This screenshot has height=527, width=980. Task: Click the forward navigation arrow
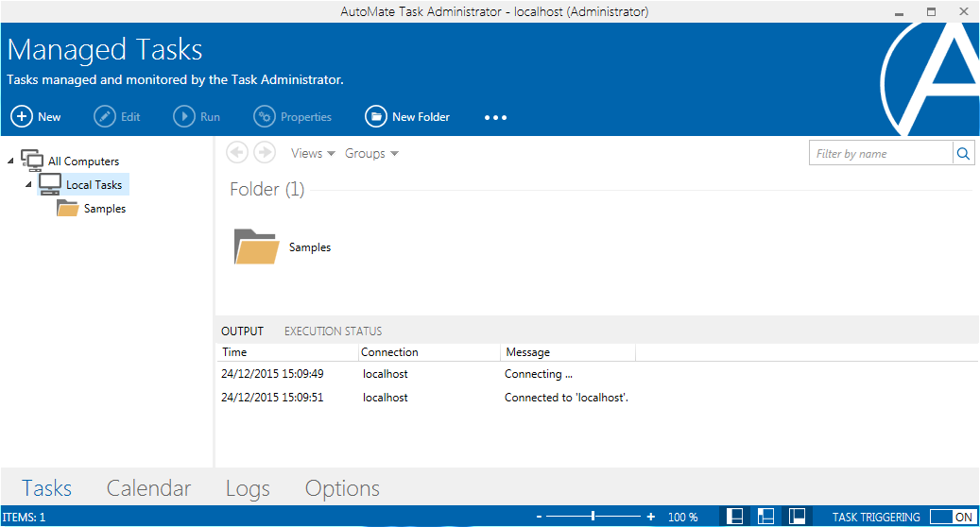click(265, 152)
